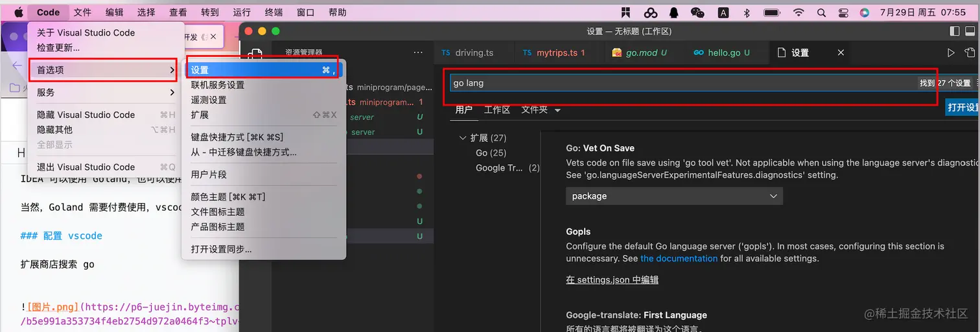
Task: Open Vet On Save package dropdown
Action: coord(674,196)
